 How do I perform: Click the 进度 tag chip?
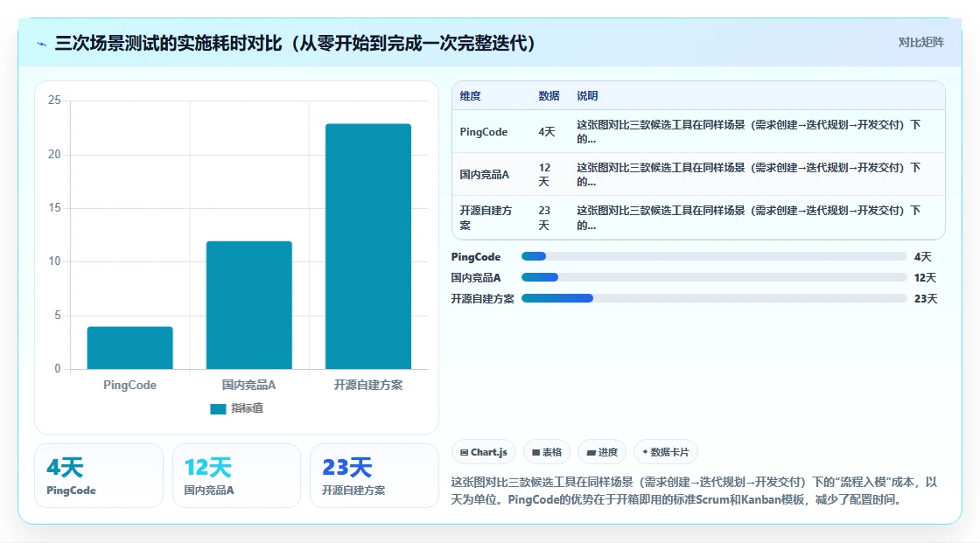[602, 452]
